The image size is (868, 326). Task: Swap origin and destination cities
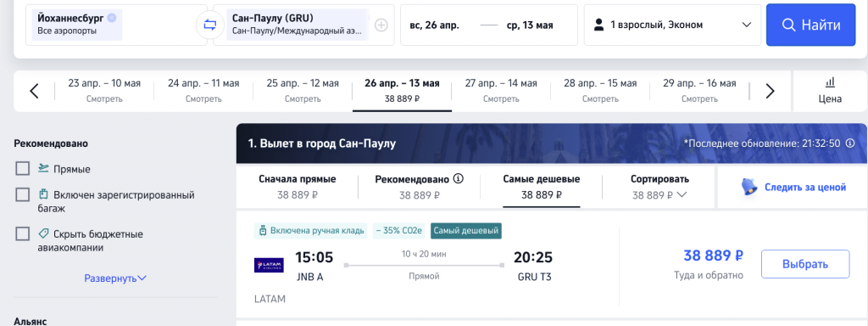[210, 25]
